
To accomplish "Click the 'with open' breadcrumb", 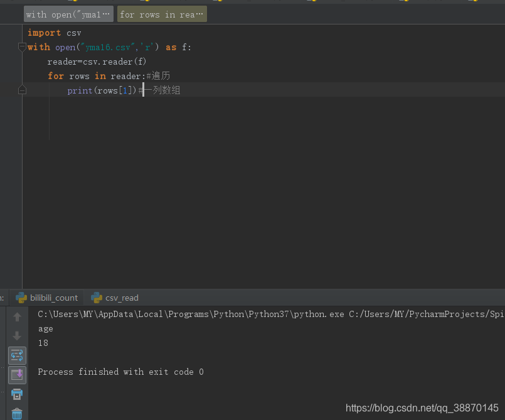I will tap(68, 14).
